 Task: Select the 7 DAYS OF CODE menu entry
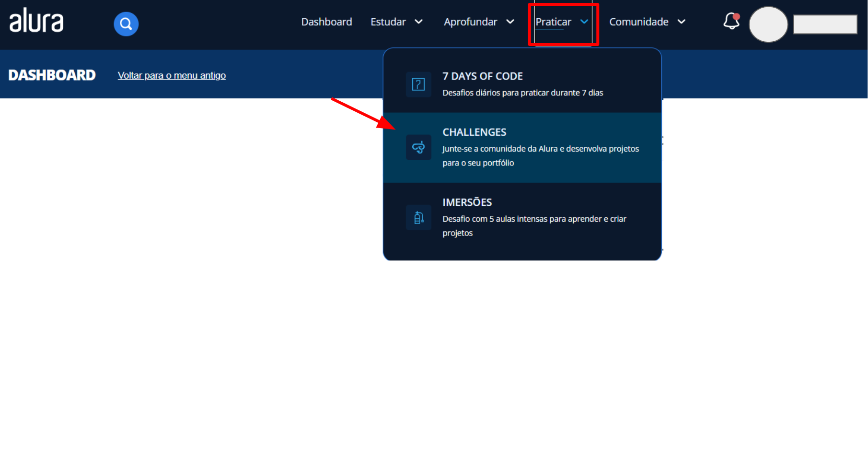point(483,76)
